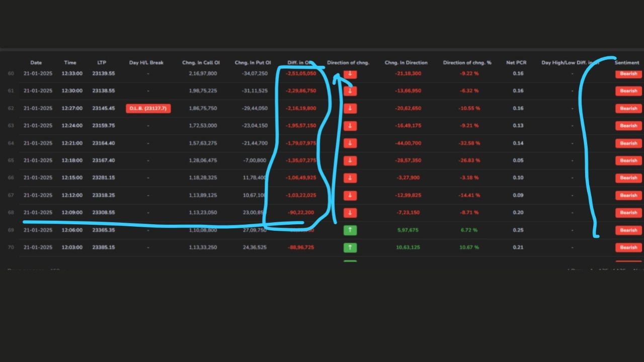The width and height of the screenshot is (644, 362).
Task: Click the green up arrow in the 12:03:00 row
Action: point(350,247)
